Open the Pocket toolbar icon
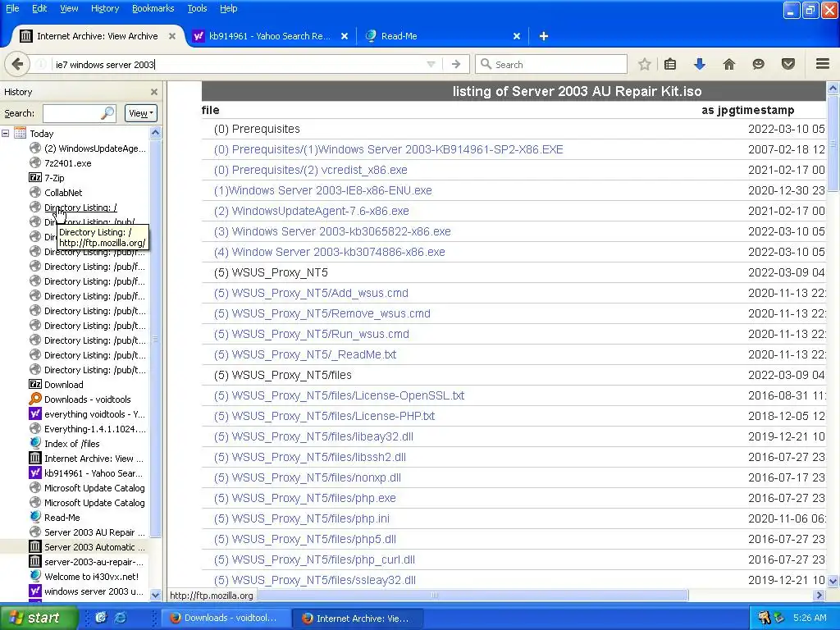Viewport: 840px width, 630px height. (788, 64)
